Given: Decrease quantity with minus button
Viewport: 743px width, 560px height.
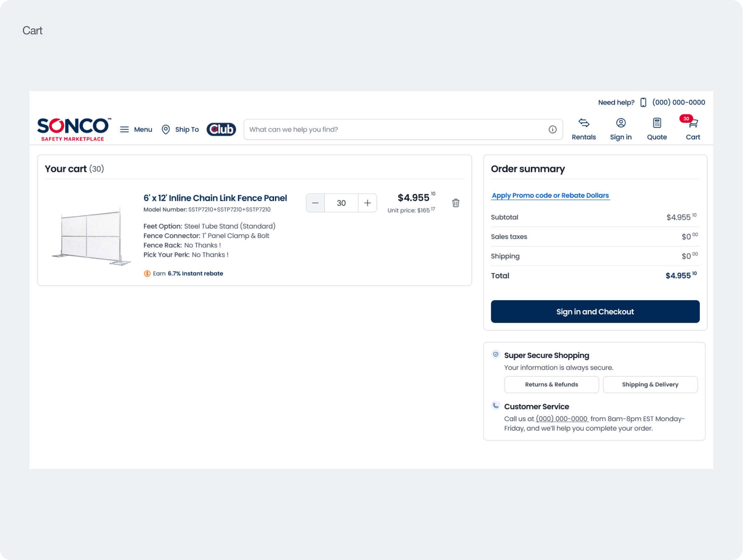Looking at the screenshot, I should (315, 203).
